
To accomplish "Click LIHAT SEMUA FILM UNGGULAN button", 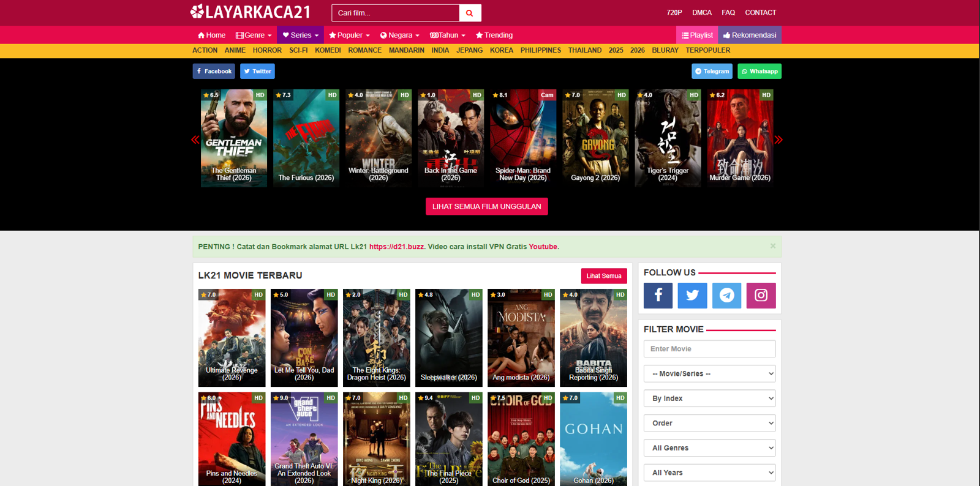I will [x=487, y=206].
